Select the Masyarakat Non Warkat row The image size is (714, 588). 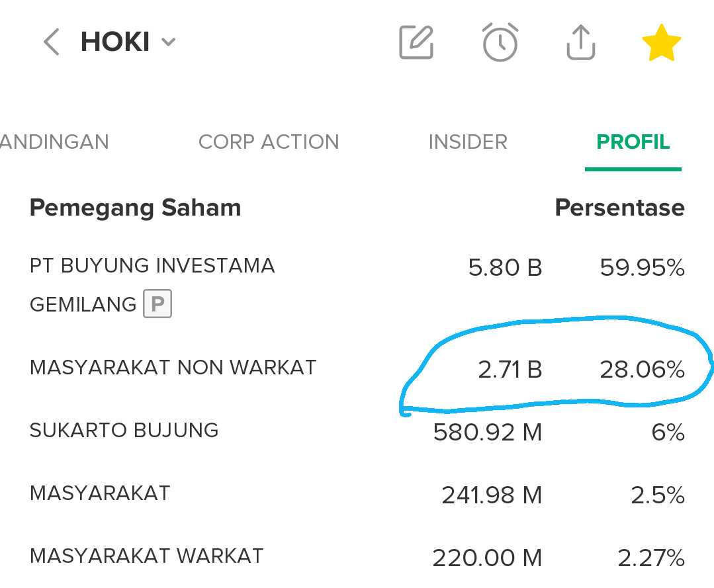point(173,368)
